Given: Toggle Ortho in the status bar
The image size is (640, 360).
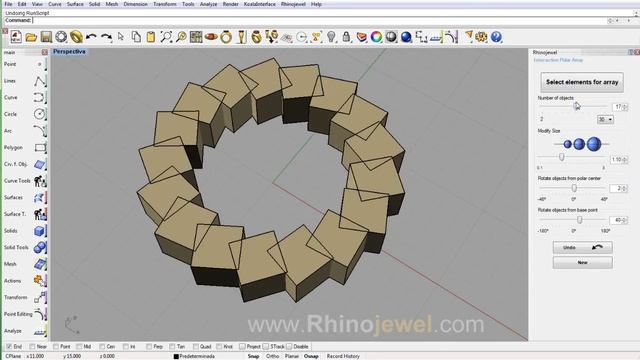Looking at the screenshot, I should [272, 356].
